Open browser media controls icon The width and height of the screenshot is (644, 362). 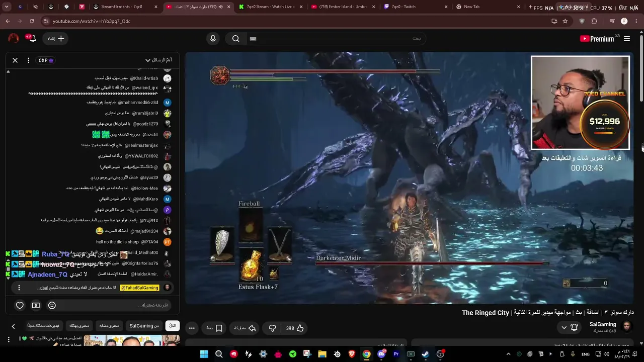click(612, 21)
